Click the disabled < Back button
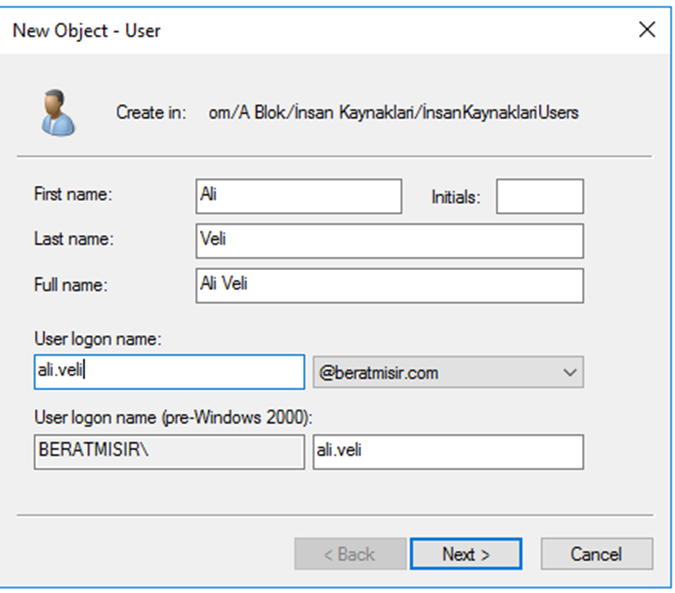The height and width of the screenshot is (593, 675). (350, 554)
